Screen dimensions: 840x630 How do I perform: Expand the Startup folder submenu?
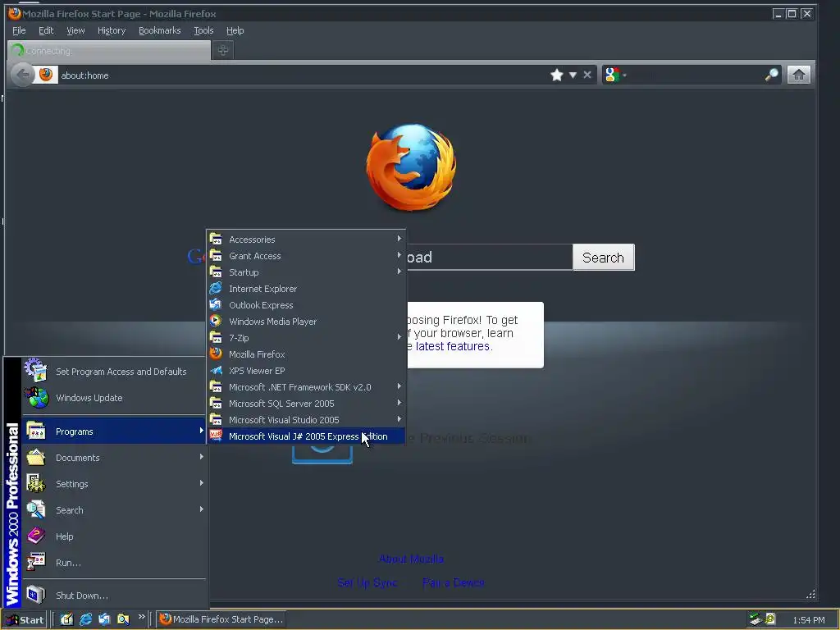(306, 272)
